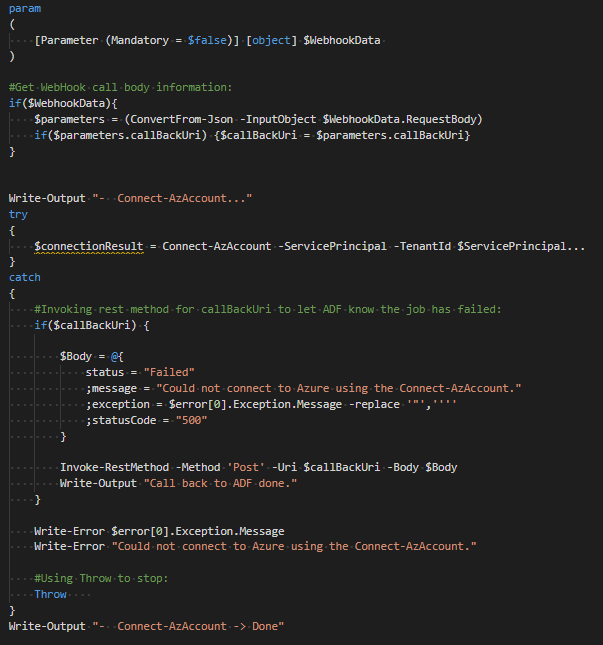Click the "Failed" status string
603x645 pixels.
[x=169, y=372]
